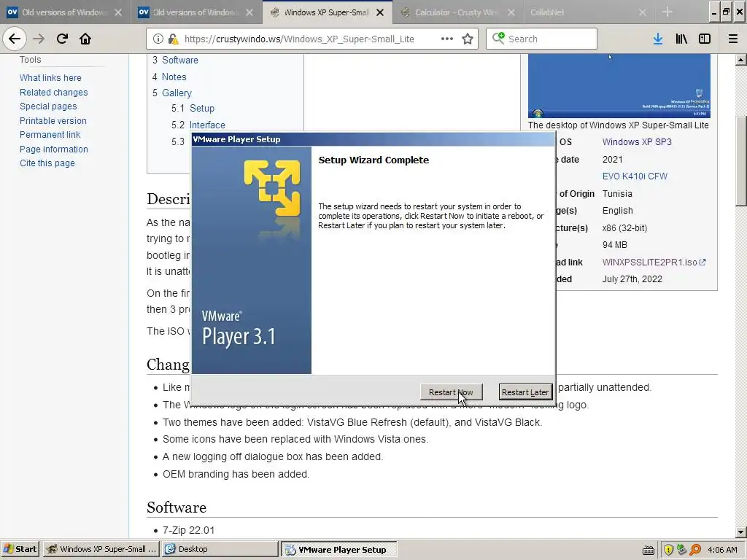Click the orange magnifier tray icon

click(x=695, y=550)
